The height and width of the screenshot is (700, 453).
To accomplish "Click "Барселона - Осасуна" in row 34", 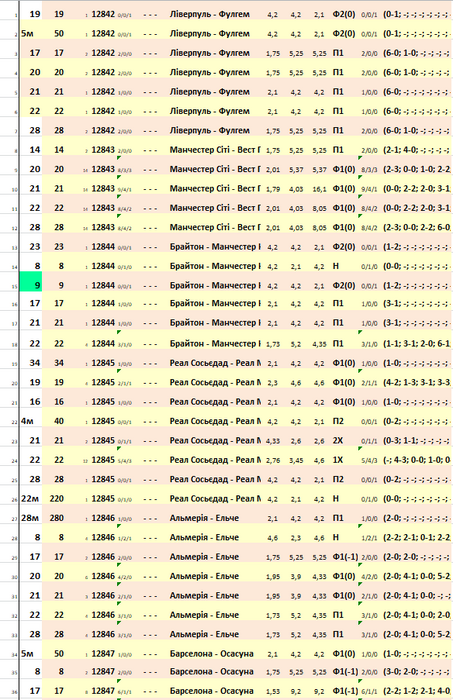I will pyautogui.click(x=212, y=654).
